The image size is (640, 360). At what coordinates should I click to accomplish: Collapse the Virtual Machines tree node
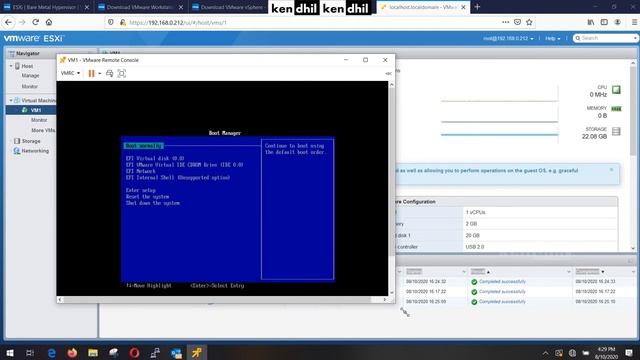pyautogui.click(x=11, y=100)
